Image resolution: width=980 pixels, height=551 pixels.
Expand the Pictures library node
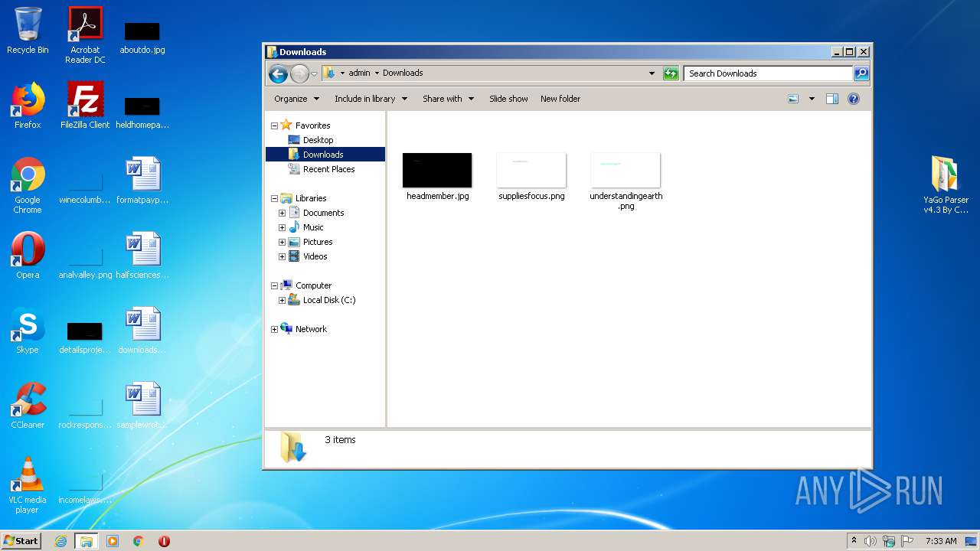point(282,242)
